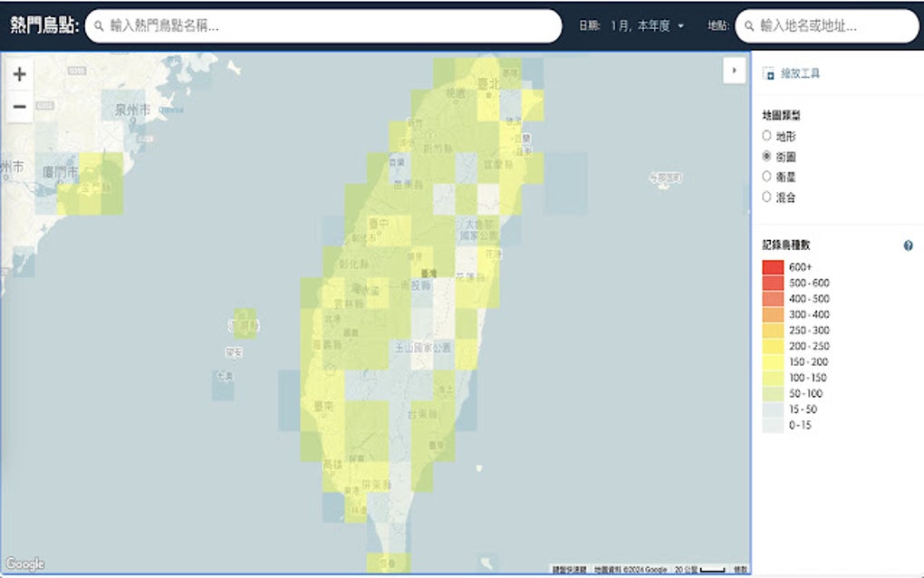This screenshot has width=924, height=578.
Task: Open the 日期 date dropdown
Action: click(x=645, y=26)
